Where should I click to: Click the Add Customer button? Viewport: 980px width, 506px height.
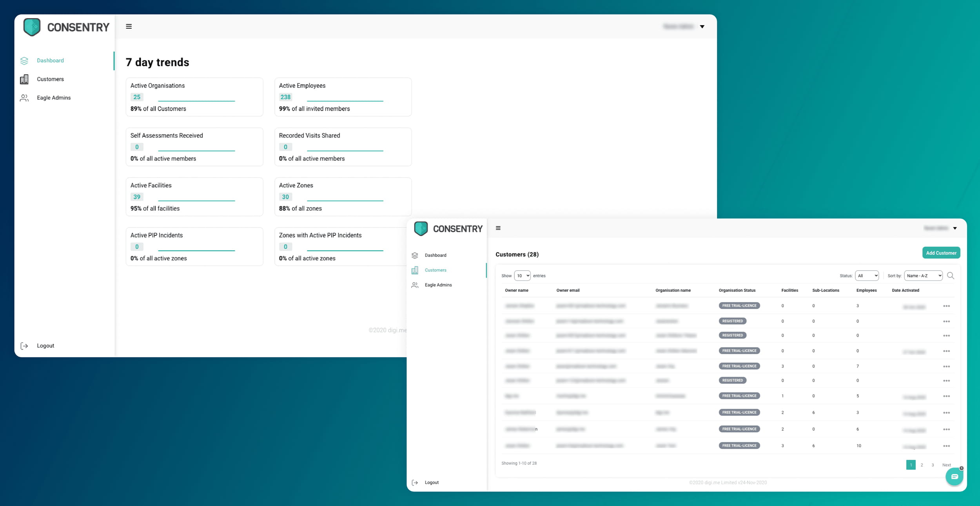pos(941,253)
